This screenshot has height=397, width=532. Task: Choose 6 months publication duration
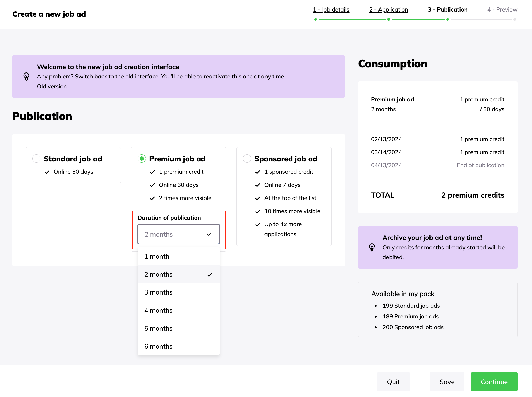(158, 346)
